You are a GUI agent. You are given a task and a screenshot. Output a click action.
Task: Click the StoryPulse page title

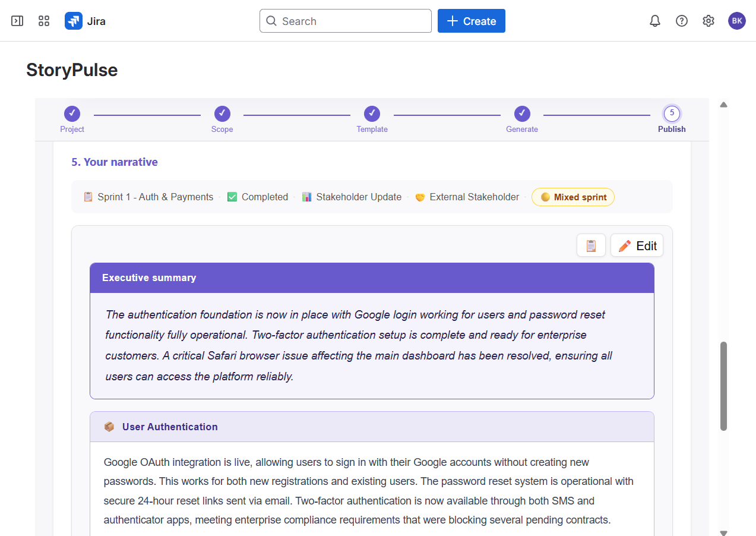coord(72,70)
